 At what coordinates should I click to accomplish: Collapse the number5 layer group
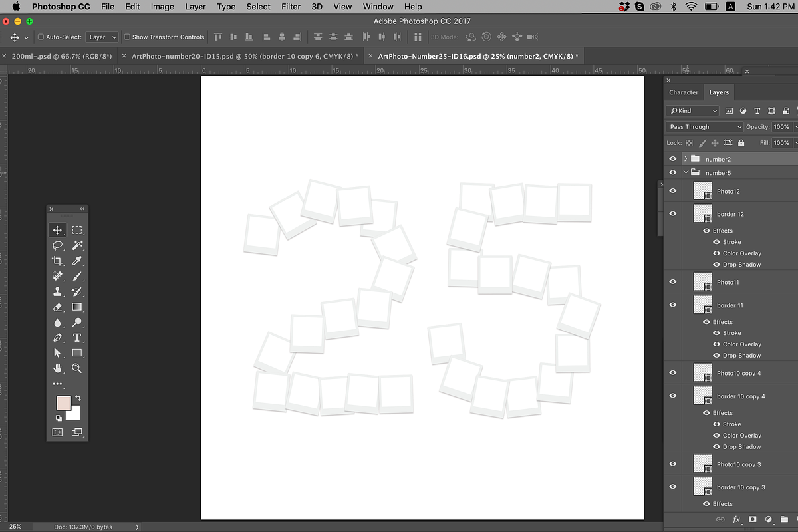tap(686, 172)
